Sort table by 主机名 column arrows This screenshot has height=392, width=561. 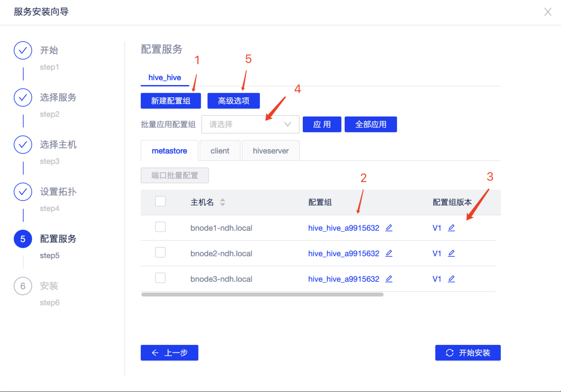coord(222,202)
